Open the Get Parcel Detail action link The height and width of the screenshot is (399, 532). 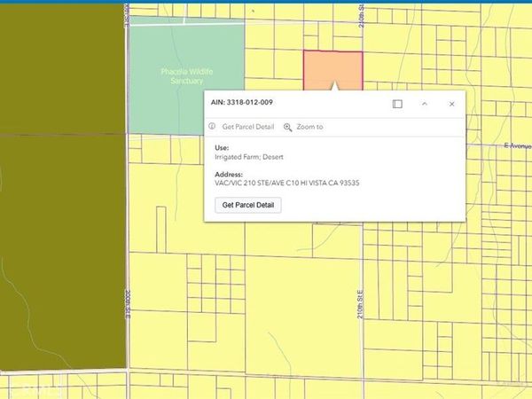[x=248, y=127]
